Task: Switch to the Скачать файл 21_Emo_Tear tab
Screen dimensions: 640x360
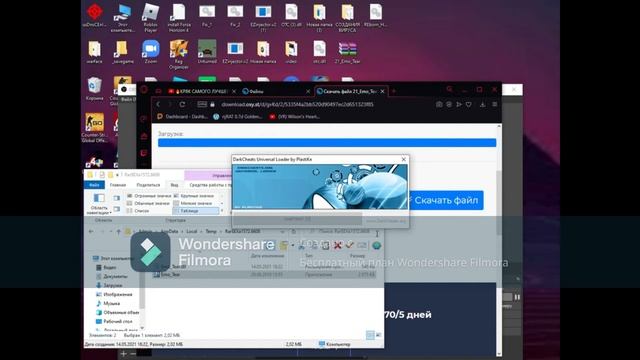Action: 351,91
